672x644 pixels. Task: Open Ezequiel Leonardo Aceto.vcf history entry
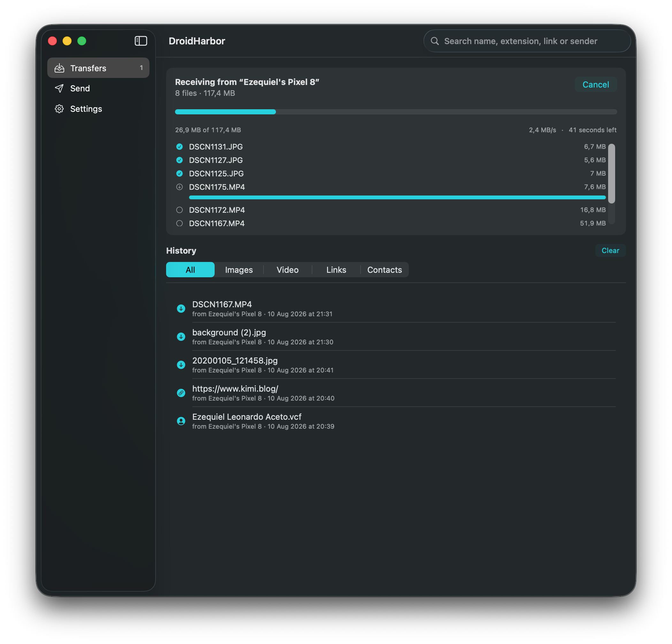pos(396,421)
